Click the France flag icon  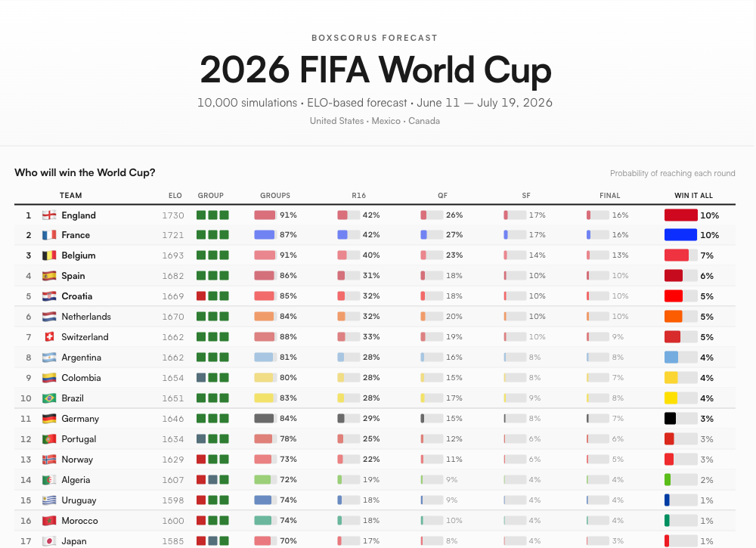click(x=49, y=236)
